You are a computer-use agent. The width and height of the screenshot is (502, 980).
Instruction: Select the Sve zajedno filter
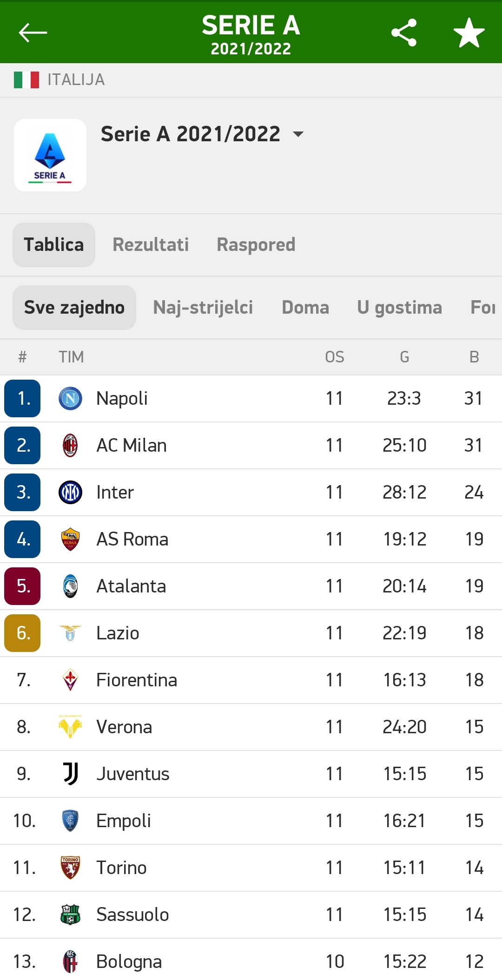[x=74, y=308]
